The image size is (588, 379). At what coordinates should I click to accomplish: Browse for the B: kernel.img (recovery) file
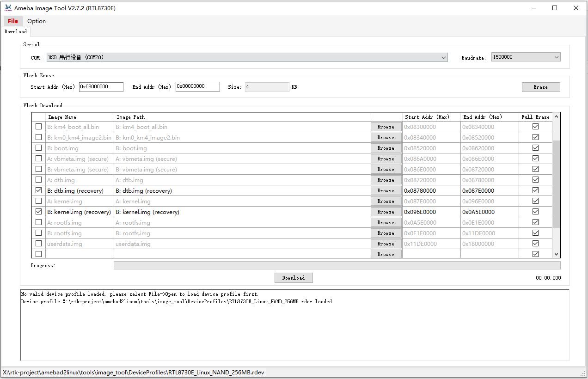coord(386,212)
